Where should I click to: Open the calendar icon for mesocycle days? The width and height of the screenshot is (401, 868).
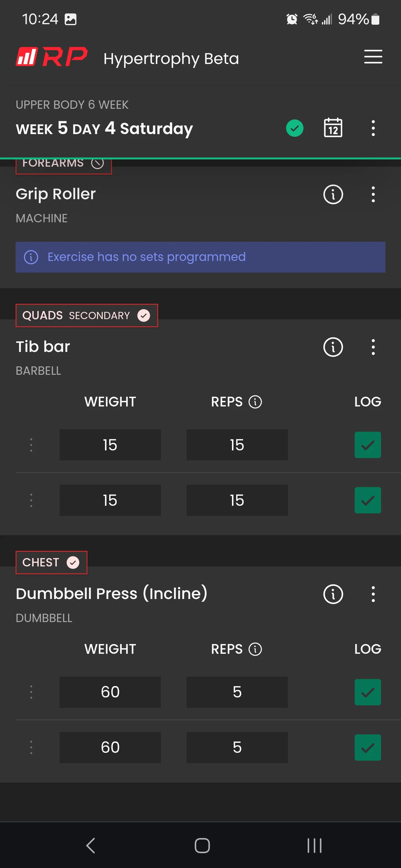click(333, 128)
